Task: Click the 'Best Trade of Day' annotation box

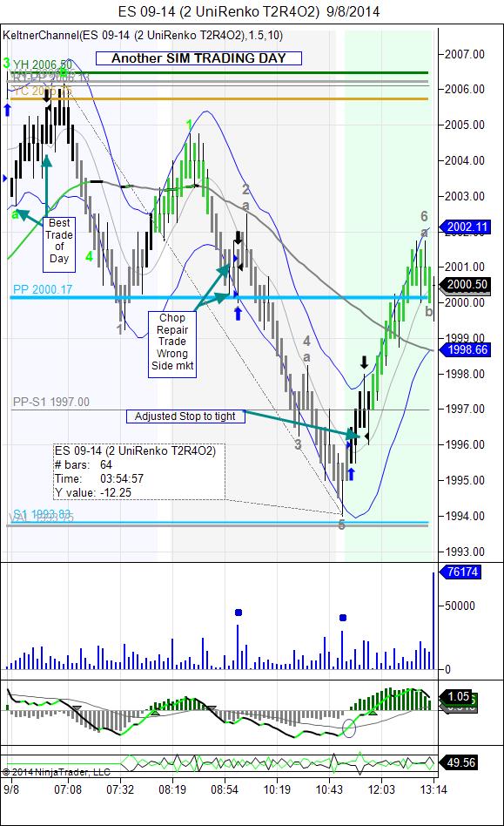Action: point(59,245)
